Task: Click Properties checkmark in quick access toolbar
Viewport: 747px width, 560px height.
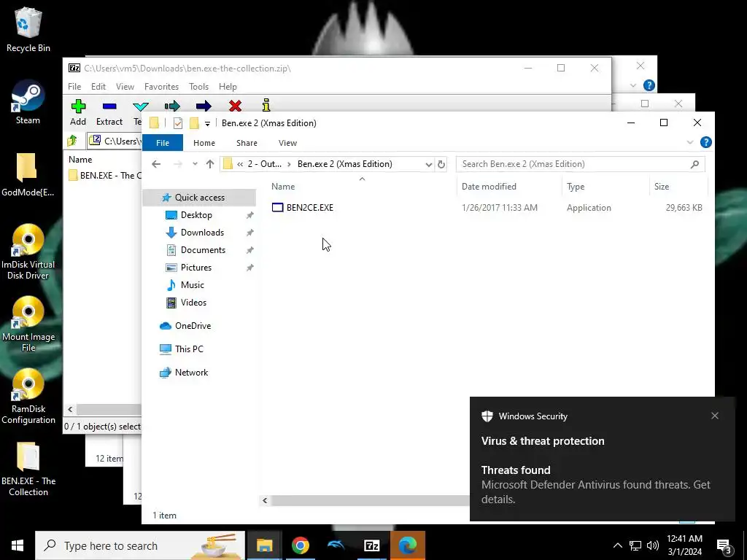Action: tap(178, 123)
